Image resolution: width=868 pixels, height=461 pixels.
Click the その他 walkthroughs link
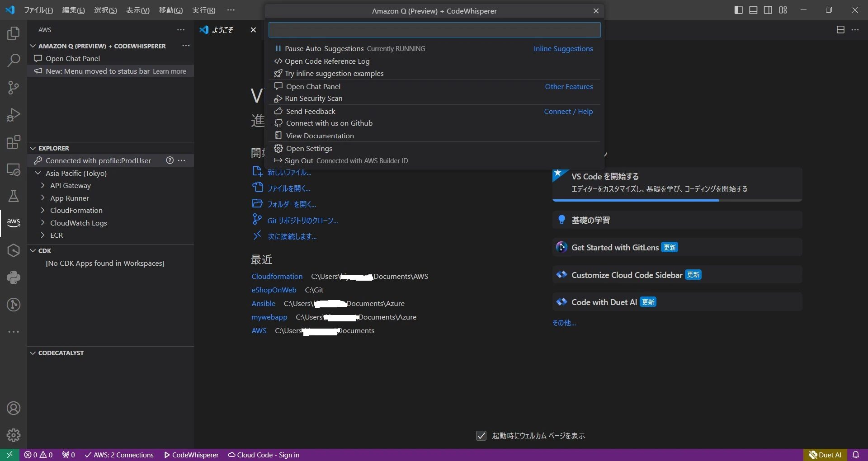click(x=564, y=323)
